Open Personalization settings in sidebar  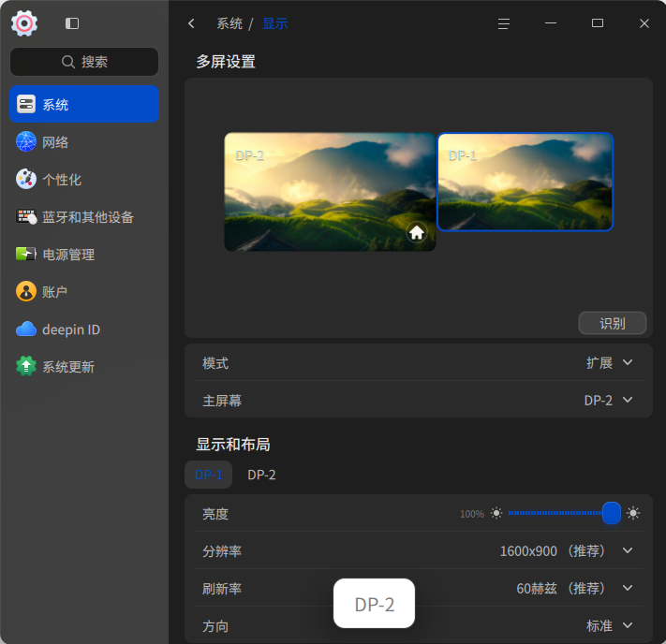83,180
